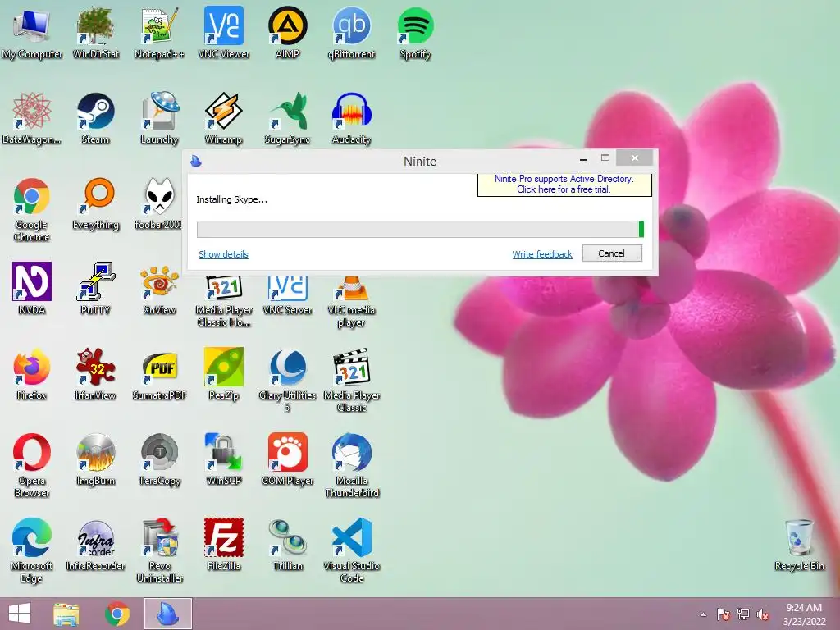840x630 pixels.
Task: Click the Ninite Pro free trial banner
Action: click(564, 185)
